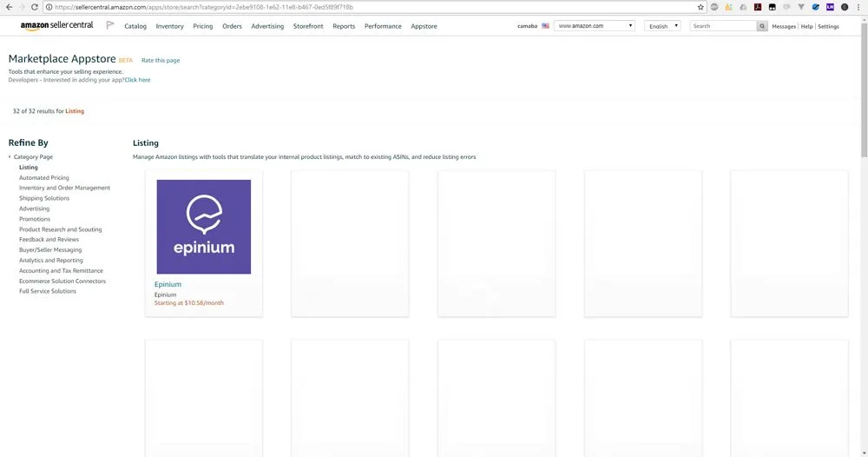Click the browser back arrow

coord(9,7)
